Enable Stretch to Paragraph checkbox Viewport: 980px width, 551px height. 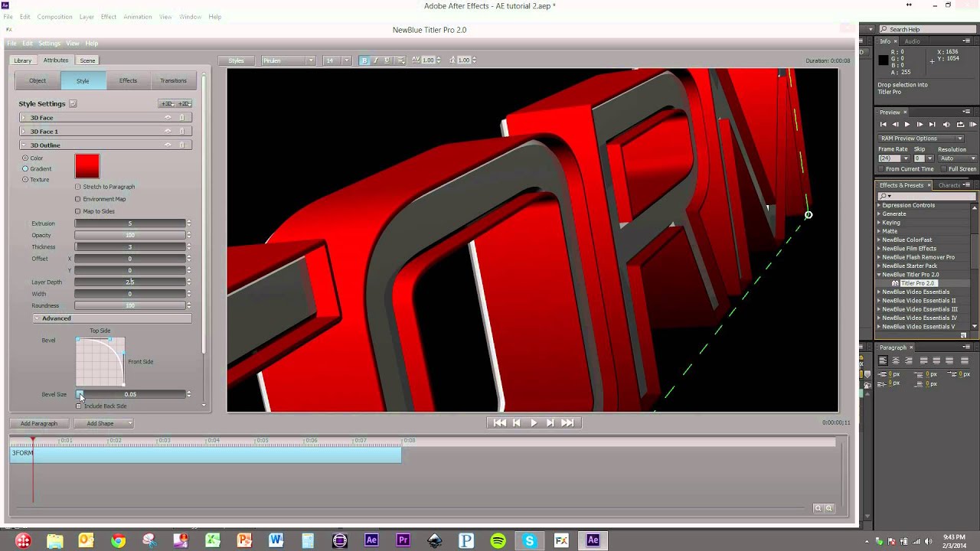(77, 187)
